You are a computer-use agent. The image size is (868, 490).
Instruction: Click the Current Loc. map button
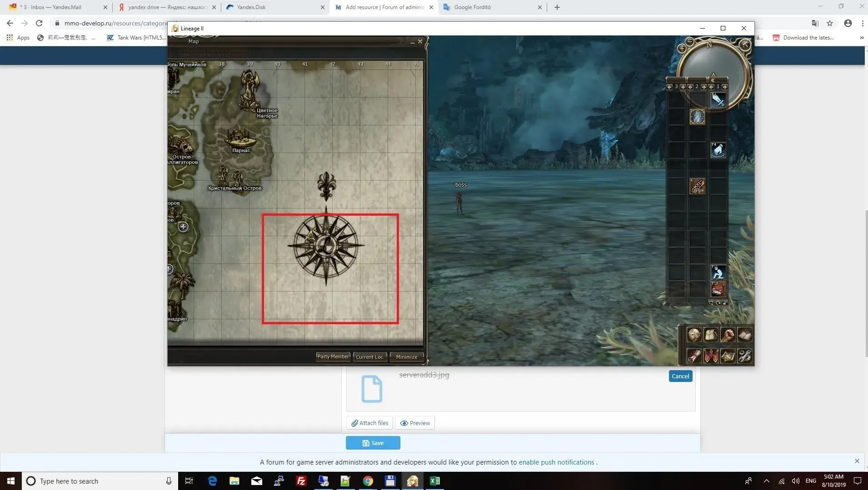coord(370,357)
